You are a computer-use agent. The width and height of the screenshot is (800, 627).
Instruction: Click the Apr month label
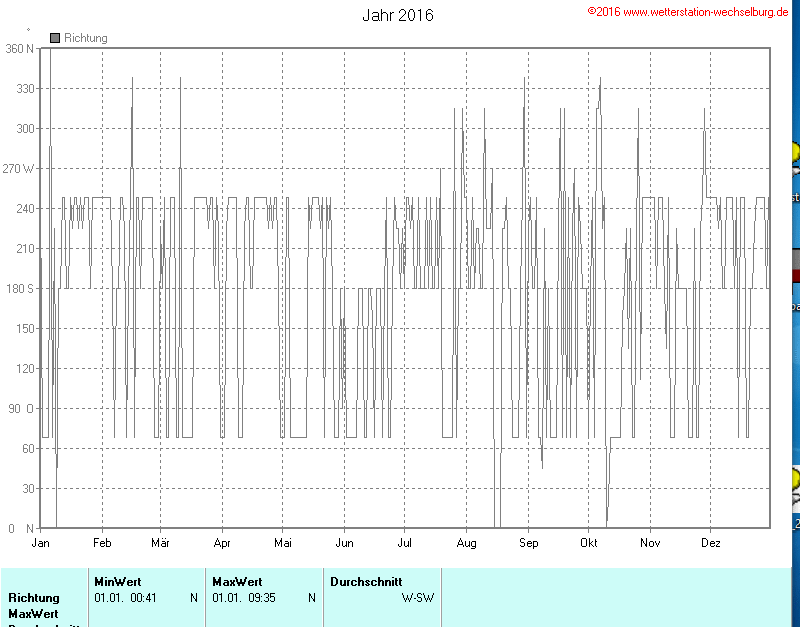tap(222, 543)
